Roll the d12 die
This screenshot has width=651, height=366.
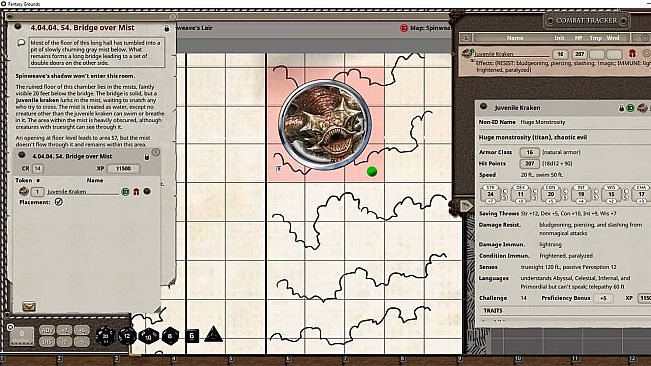(x=127, y=336)
